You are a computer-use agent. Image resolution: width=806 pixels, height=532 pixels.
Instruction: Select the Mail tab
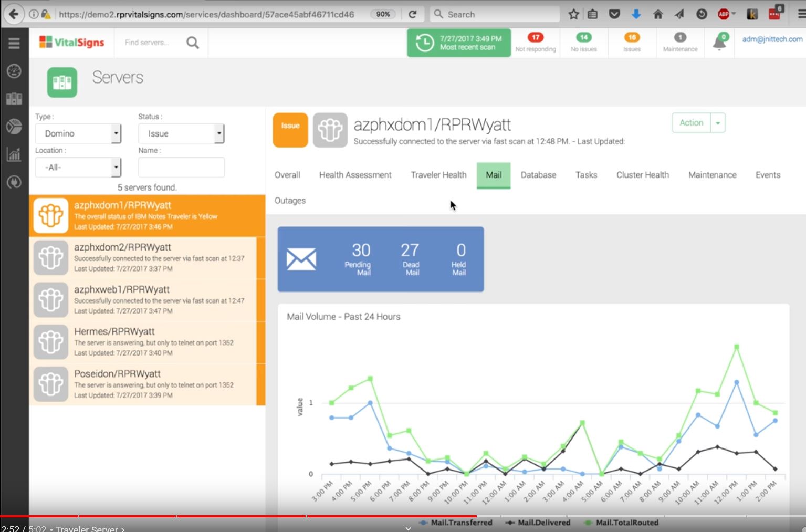coord(494,175)
